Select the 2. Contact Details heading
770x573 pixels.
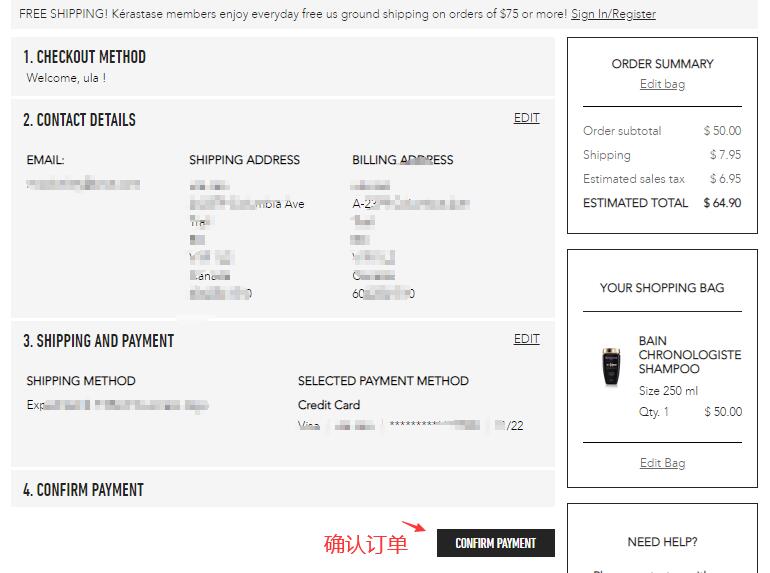point(79,120)
